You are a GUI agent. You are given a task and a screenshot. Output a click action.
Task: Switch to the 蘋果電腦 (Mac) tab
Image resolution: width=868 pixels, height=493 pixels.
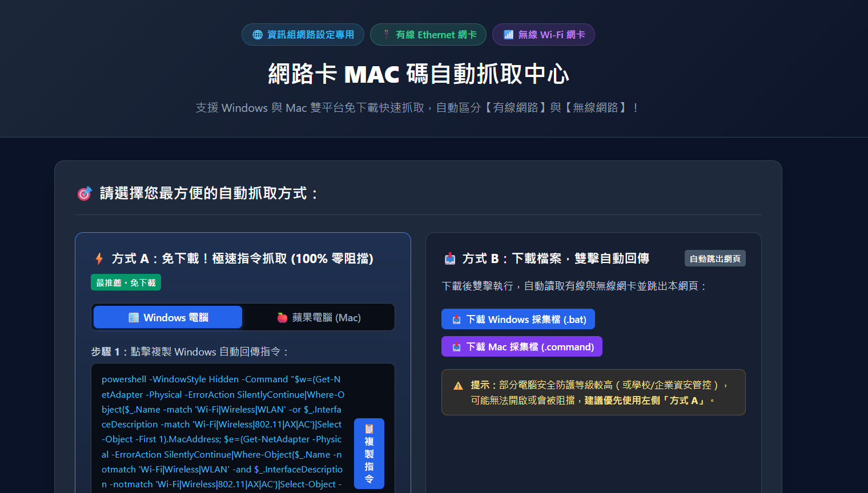319,317
